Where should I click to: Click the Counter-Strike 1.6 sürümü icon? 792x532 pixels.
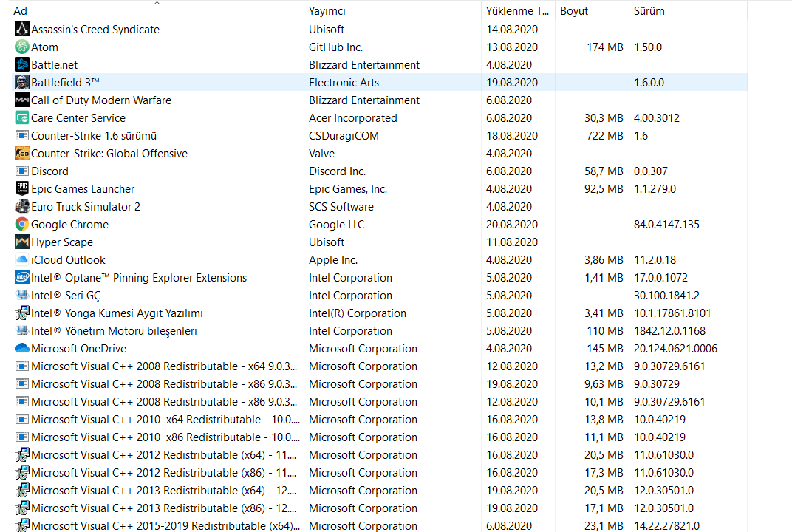(21, 136)
